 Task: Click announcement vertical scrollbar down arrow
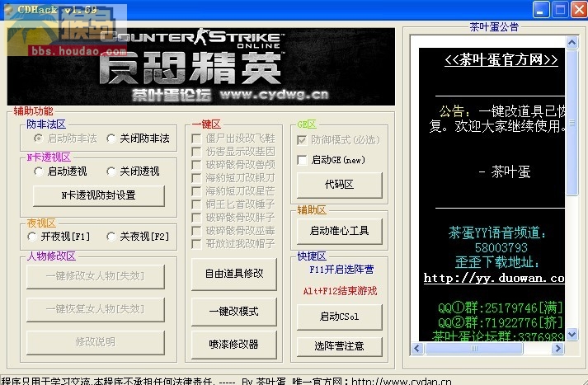[x=572, y=335]
